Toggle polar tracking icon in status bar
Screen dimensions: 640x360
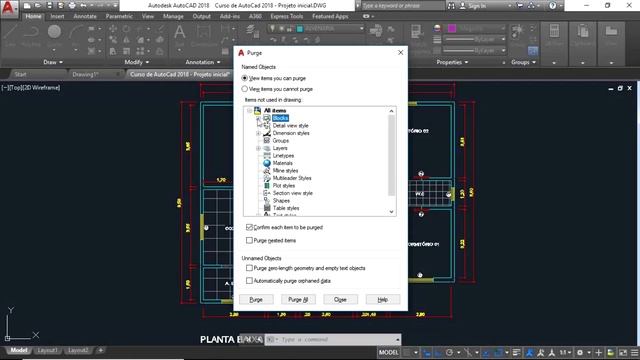[x=449, y=352]
